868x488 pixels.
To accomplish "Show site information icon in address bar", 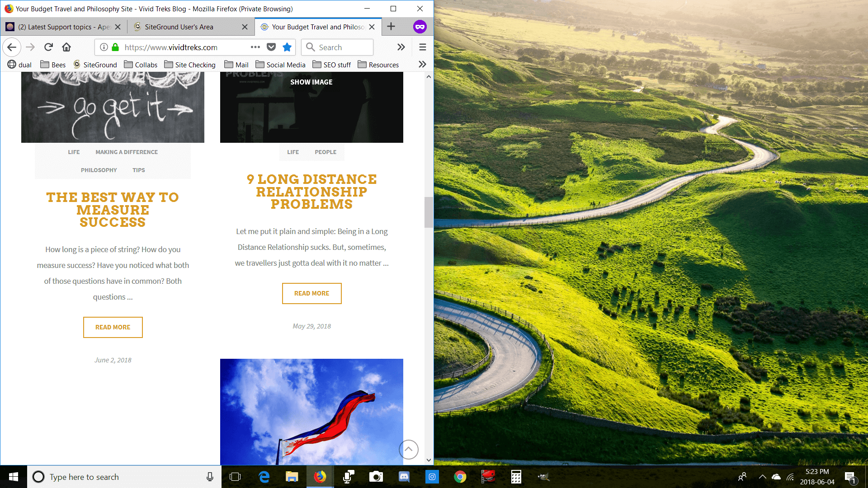I will [x=104, y=47].
